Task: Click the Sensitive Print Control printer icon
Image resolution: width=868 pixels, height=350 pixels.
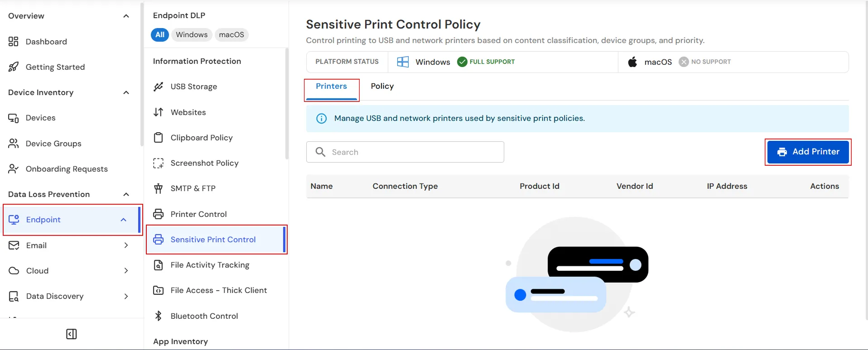Action: 158,240
